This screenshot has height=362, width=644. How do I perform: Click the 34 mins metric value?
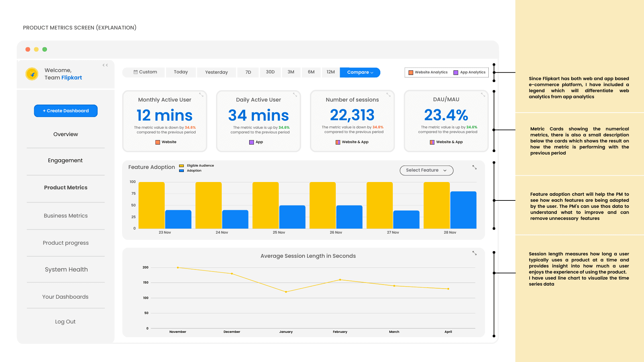tap(259, 115)
